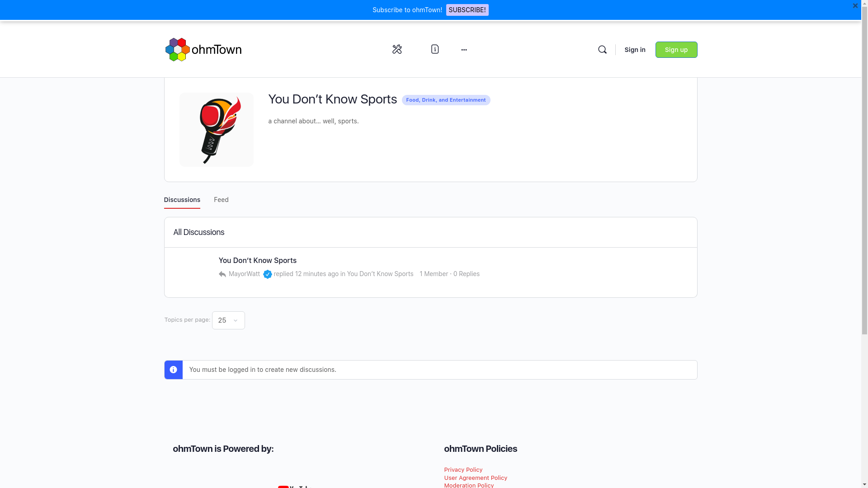This screenshot has height=488, width=868.
Task: Click MayorWatt's blue verified badge
Action: point(267,274)
